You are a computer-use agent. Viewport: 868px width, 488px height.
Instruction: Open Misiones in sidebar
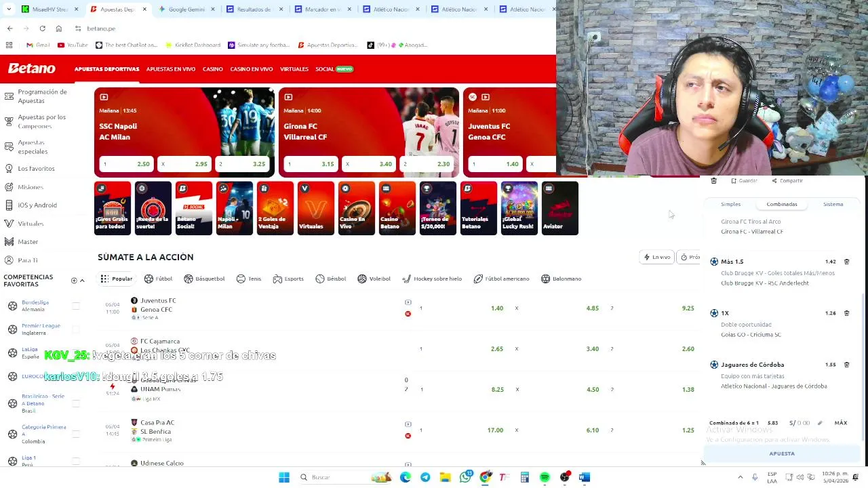24,187
